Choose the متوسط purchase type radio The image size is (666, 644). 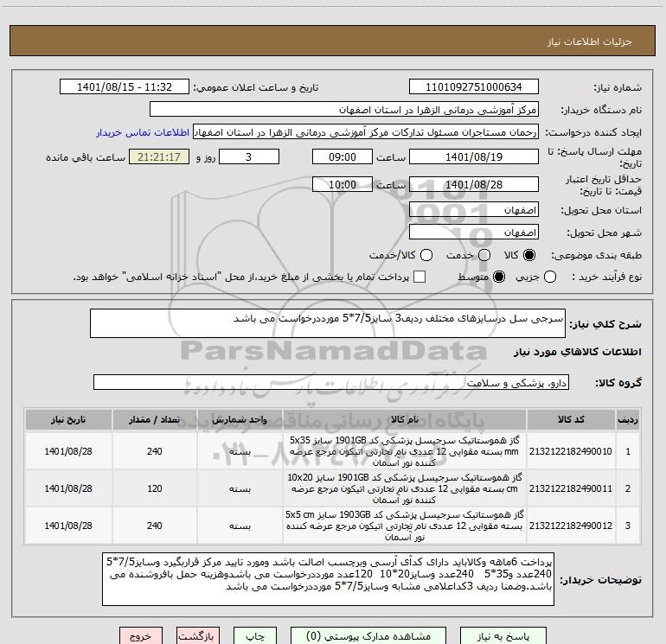(499, 277)
